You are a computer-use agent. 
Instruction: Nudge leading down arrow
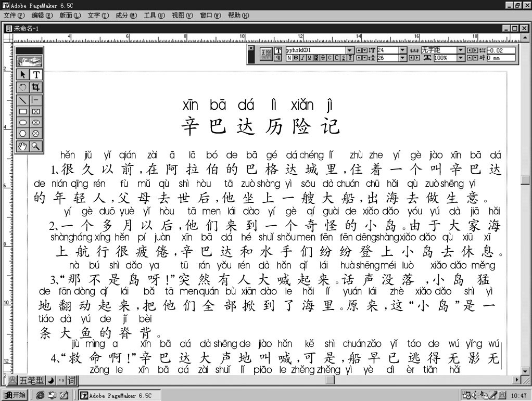click(364, 58)
